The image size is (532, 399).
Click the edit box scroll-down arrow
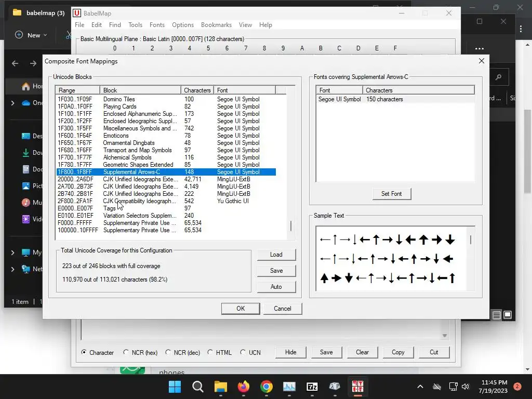click(x=445, y=336)
